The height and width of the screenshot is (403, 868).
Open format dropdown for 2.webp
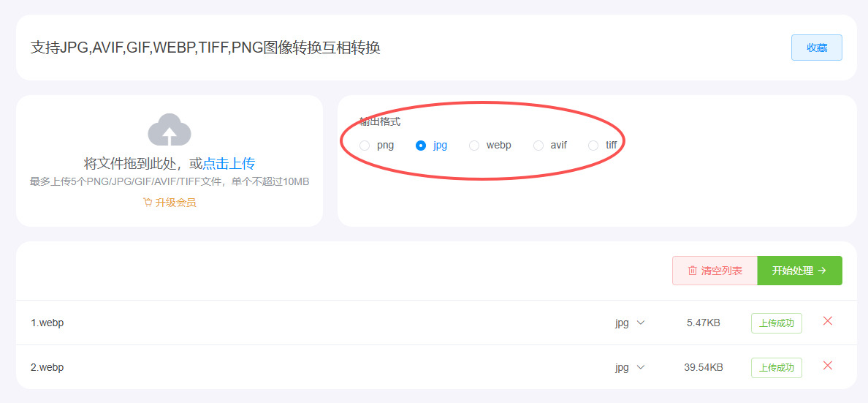click(630, 367)
